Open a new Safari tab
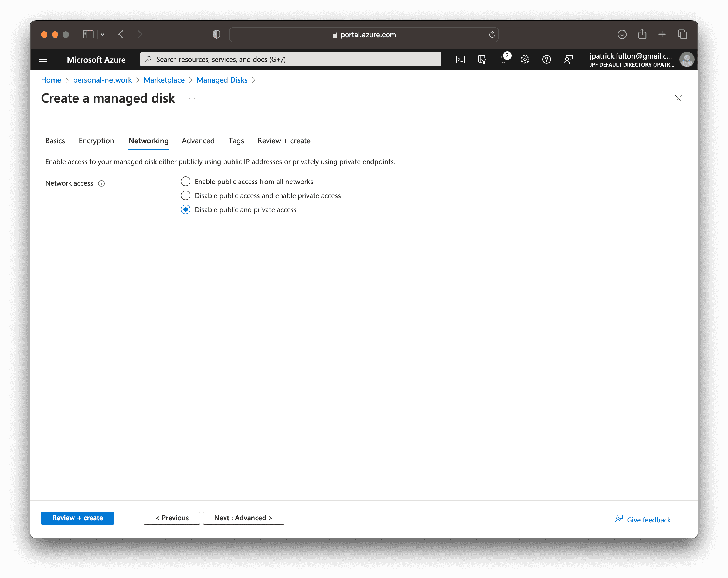728x578 pixels. click(x=662, y=35)
